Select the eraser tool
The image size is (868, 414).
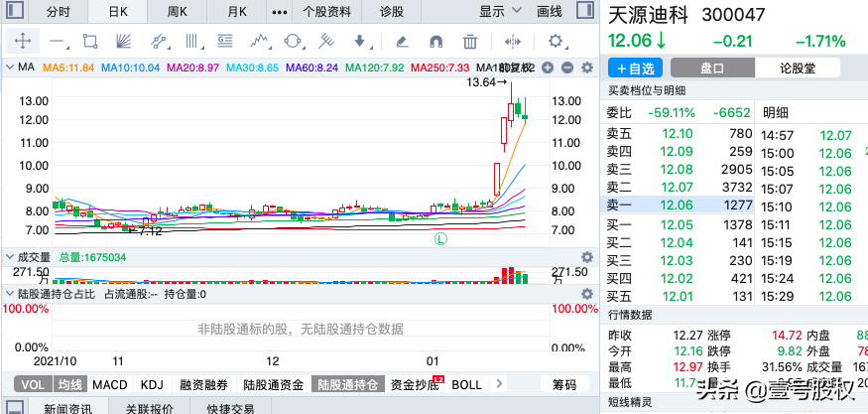pos(403,41)
